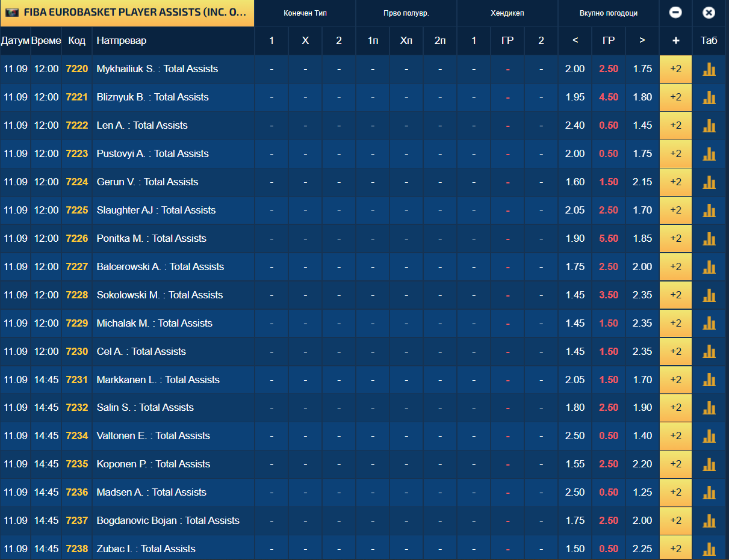Select the Конечен Тип column group header
Screen dimensions: 729x560
coord(305,13)
